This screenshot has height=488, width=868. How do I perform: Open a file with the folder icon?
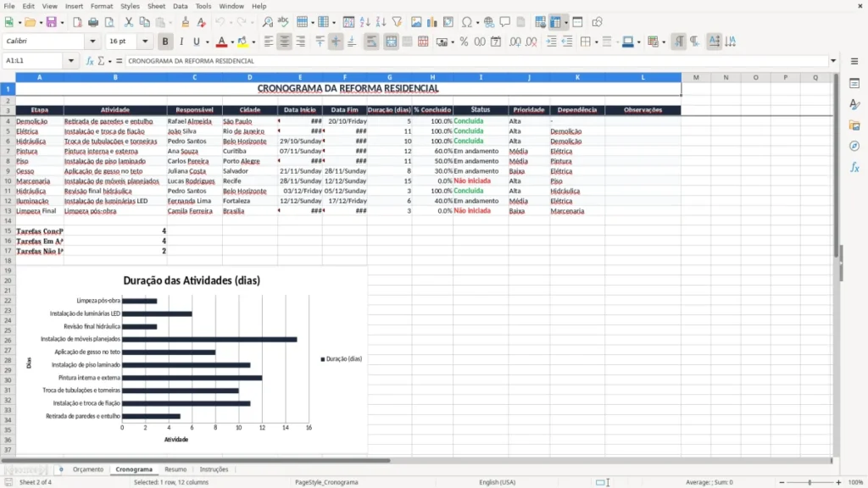coord(30,22)
